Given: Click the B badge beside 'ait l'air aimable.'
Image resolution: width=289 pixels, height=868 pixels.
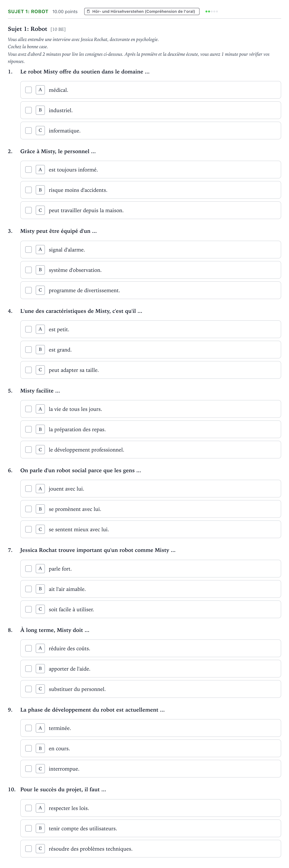Looking at the screenshot, I should click(x=40, y=589).
